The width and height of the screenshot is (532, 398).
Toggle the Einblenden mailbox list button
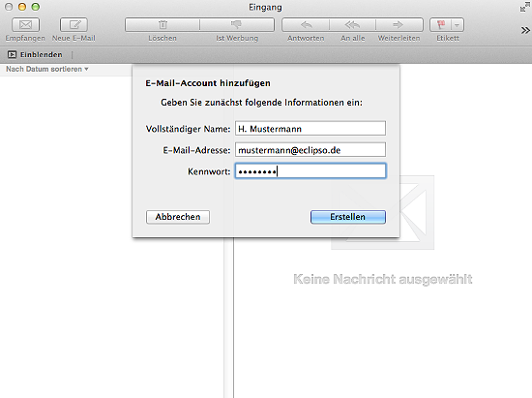(x=35, y=54)
